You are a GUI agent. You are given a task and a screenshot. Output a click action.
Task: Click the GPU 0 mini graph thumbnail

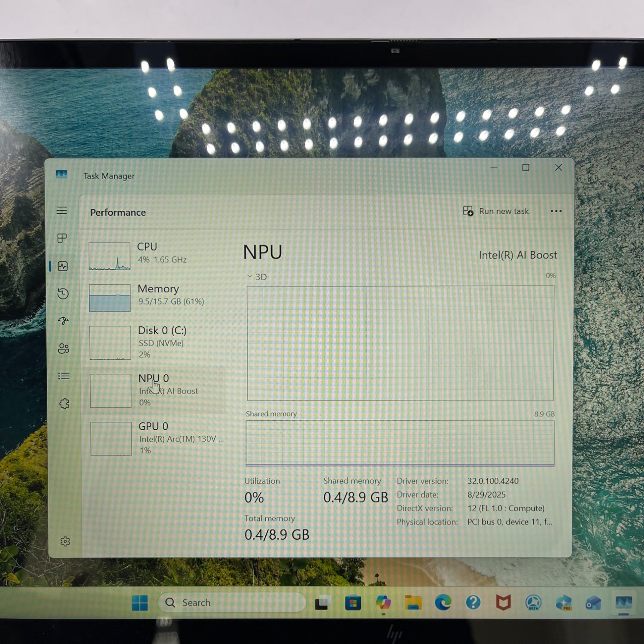[111, 438]
